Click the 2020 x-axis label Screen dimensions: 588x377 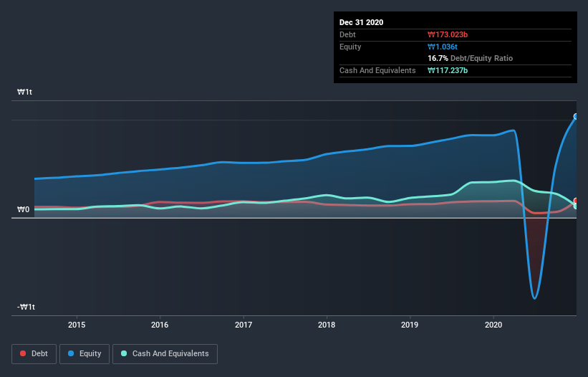493,324
